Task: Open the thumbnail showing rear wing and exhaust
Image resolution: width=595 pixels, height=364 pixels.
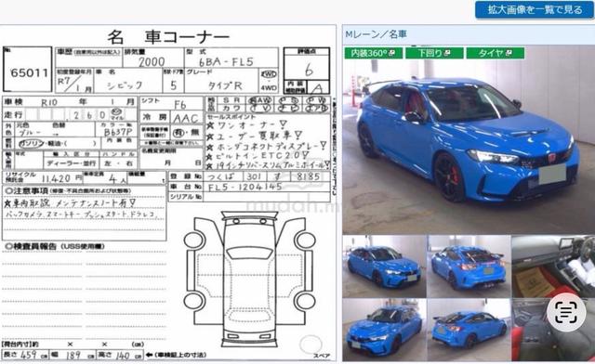Action: [469, 266]
